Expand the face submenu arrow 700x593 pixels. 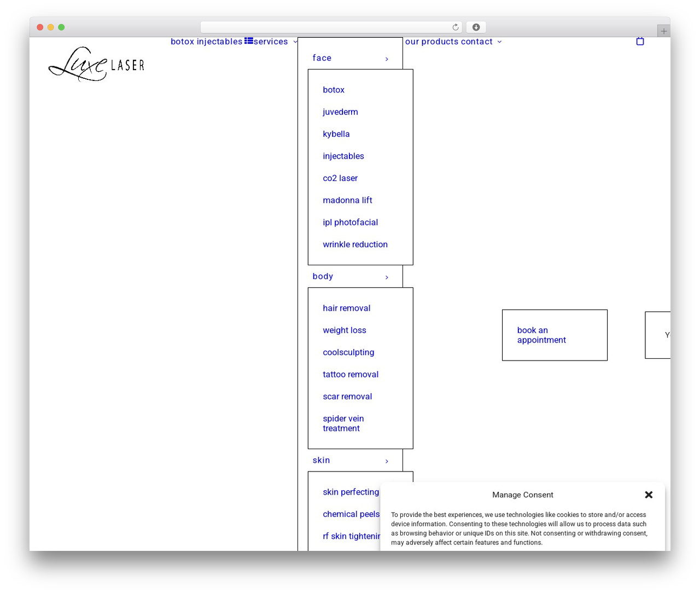(x=387, y=59)
